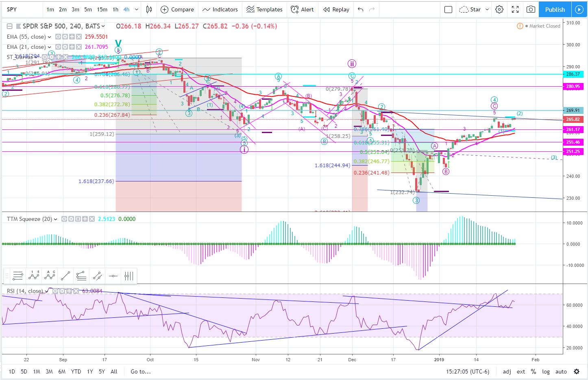This screenshot has height=380, width=588.
Task: Select the trend line tool
Action: 65,276
